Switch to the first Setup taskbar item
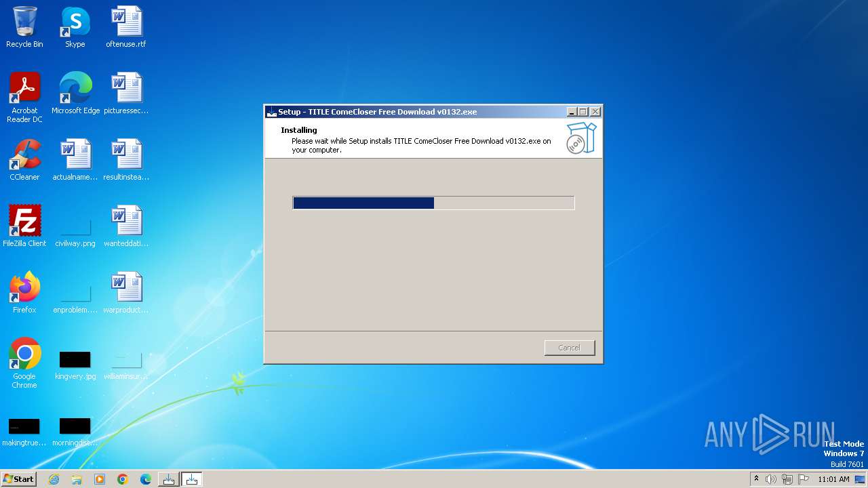Screen dimensions: 868x488 point(169,479)
